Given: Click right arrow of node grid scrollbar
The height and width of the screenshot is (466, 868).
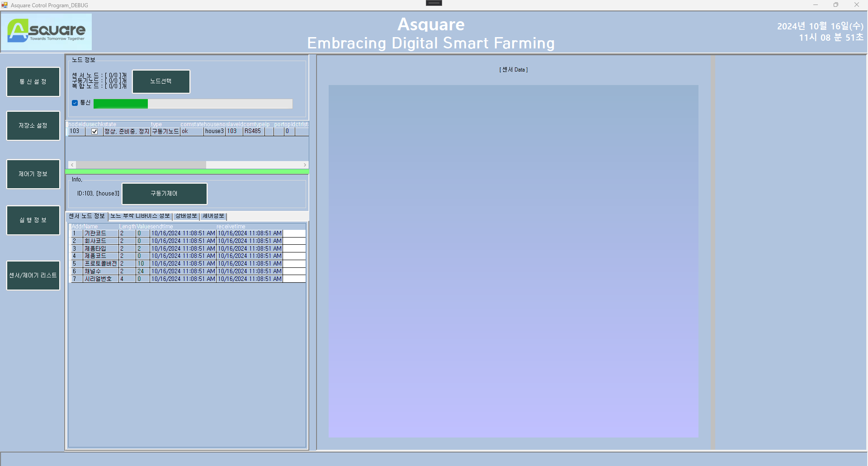Looking at the screenshot, I should [x=305, y=165].
